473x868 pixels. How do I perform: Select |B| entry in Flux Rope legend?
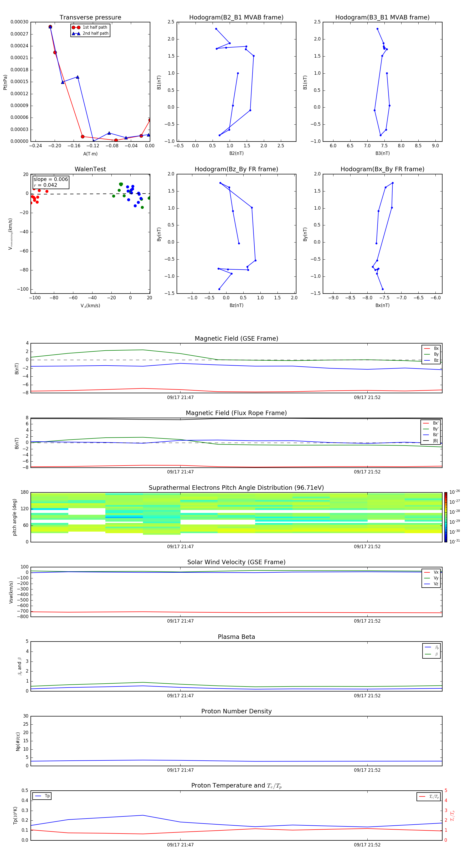tap(431, 441)
